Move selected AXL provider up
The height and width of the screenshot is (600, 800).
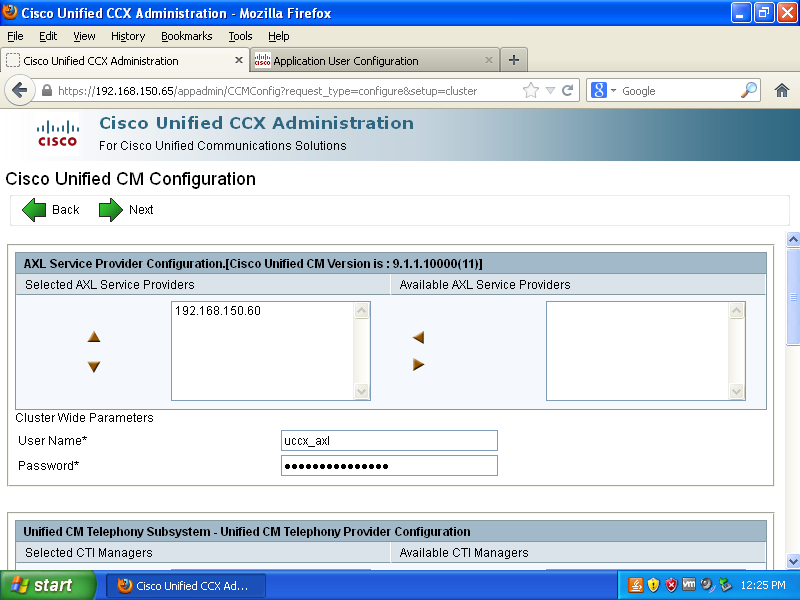[x=94, y=337]
